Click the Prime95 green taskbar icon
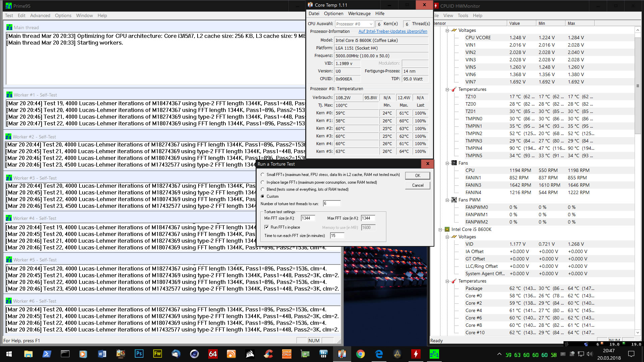644x362 pixels. pos(434,354)
